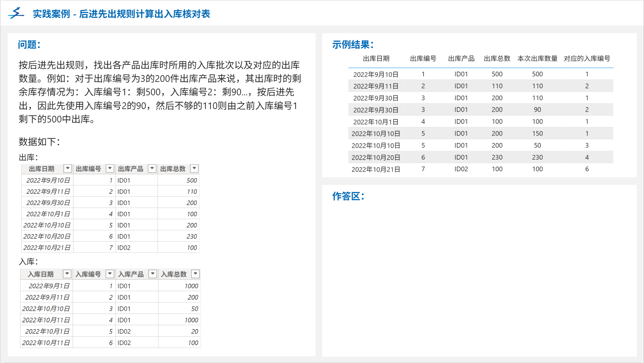
Task: Click the ID02 cell in 出库 table
Action: tap(124, 248)
